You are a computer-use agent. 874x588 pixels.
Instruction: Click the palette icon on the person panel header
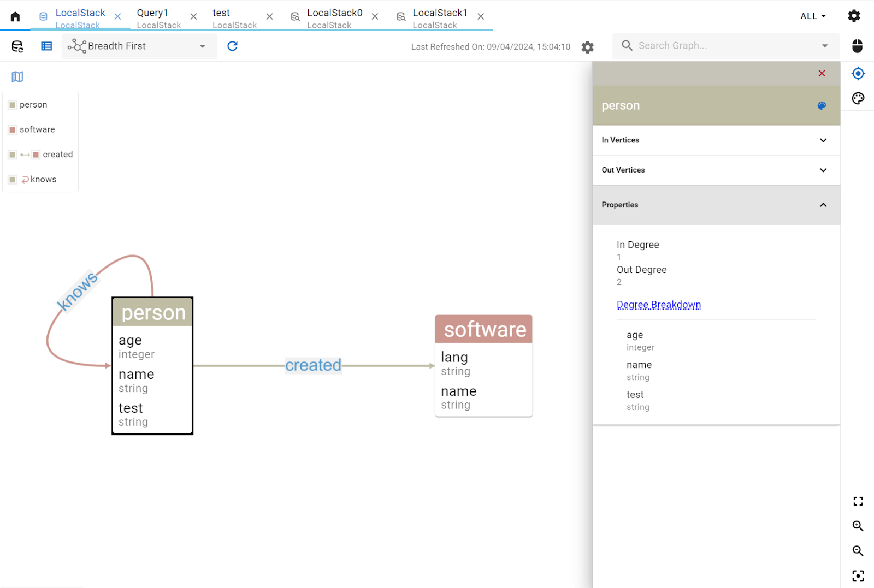coord(821,105)
